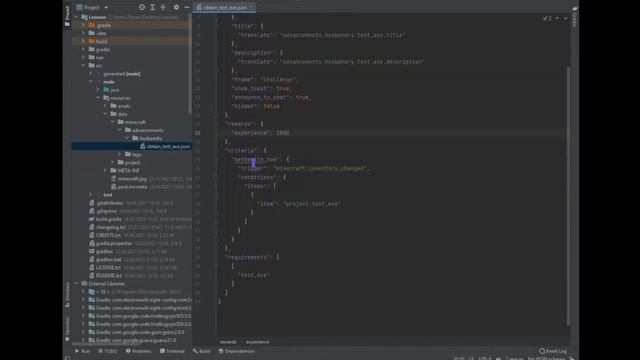Click the rewards breadcrumb
The height and width of the screenshot is (360, 640).
228,342
